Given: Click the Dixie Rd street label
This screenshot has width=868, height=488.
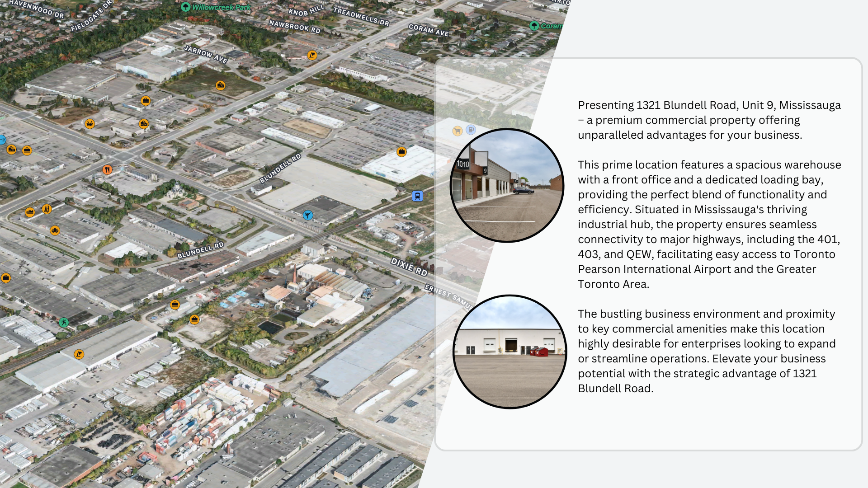Looking at the screenshot, I should (x=409, y=267).
